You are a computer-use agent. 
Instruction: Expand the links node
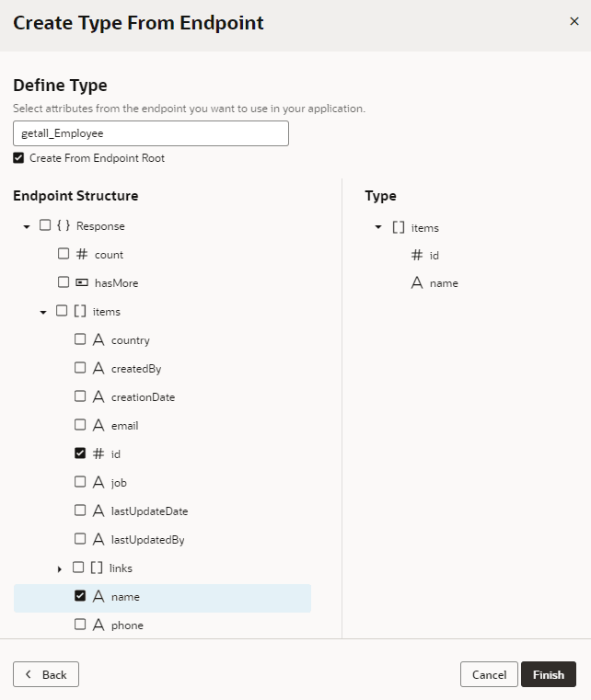60,568
